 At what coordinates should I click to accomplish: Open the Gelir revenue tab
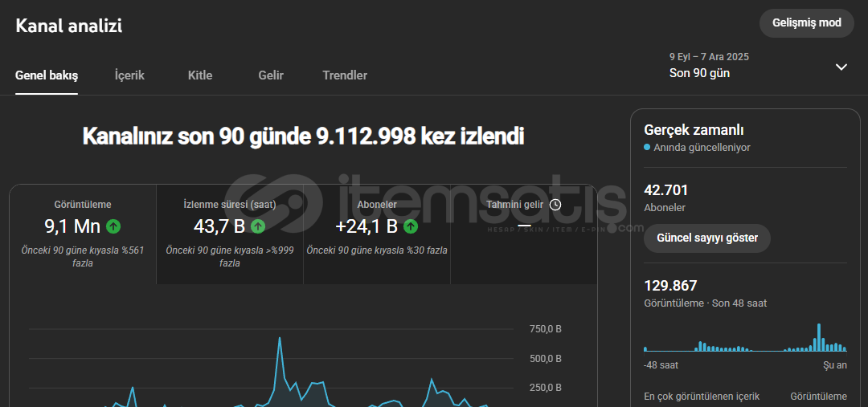click(271, 75)
